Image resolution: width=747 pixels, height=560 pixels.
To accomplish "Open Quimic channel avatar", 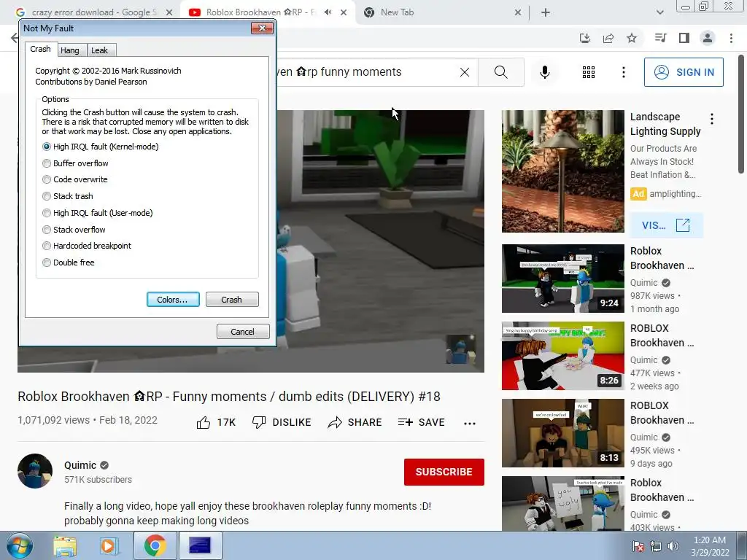I will (x=35, y=471).
